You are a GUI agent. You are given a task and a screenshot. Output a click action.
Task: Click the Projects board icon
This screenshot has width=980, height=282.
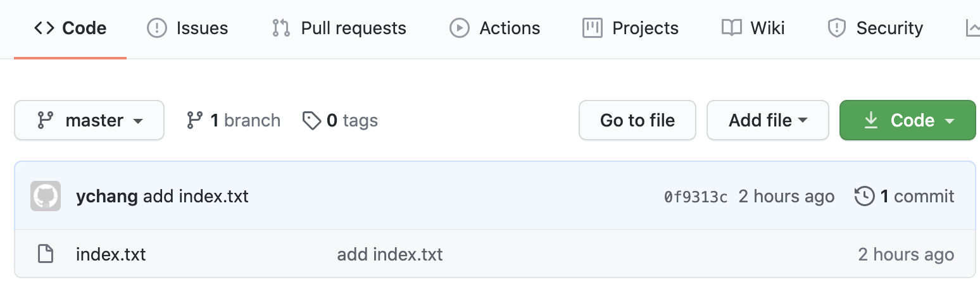click(592, 28)
